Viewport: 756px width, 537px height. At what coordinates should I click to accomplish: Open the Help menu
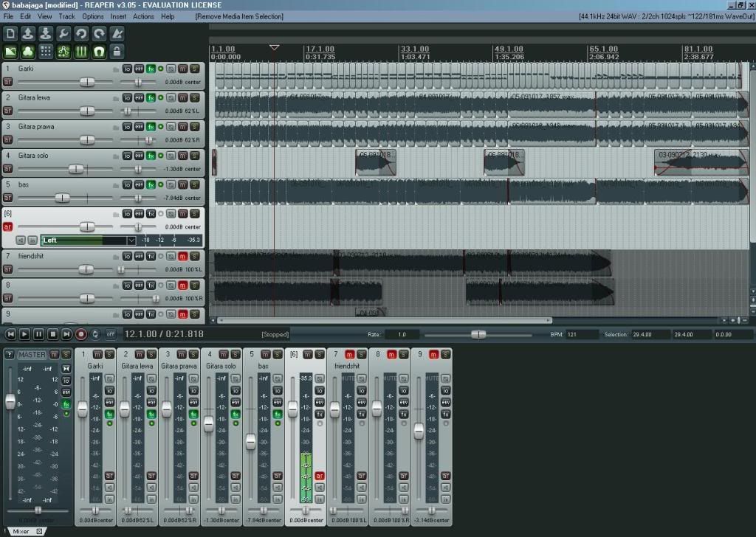point(168,16)
